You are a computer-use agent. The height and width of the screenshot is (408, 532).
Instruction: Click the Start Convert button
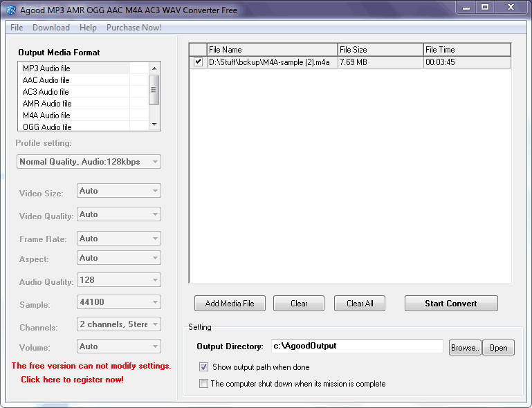point(451,303)
